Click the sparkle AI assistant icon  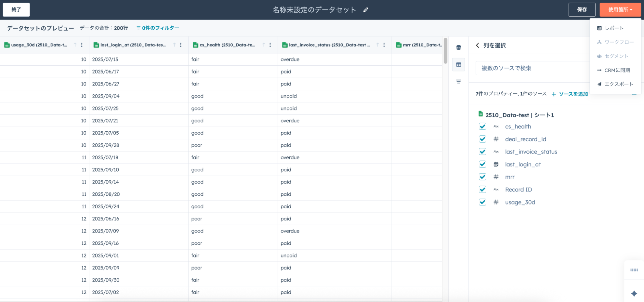click(x=634, y=293)
